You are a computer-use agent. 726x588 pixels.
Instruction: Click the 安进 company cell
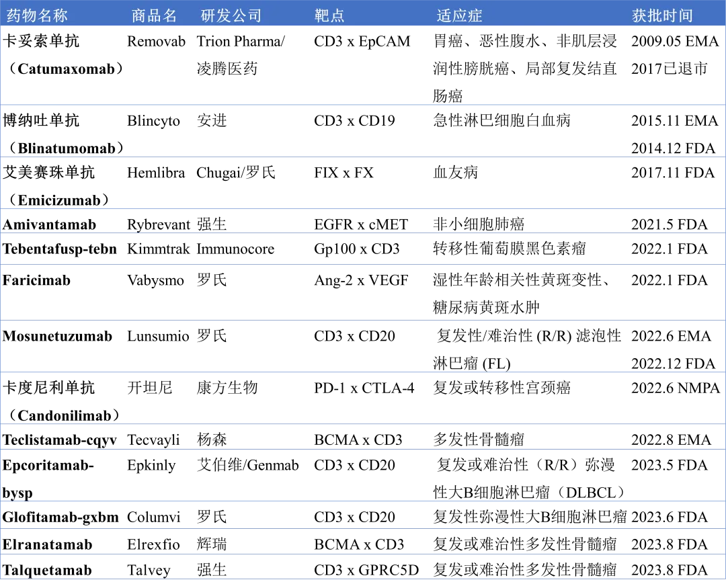pyautogui.click(x=212, y=120)
